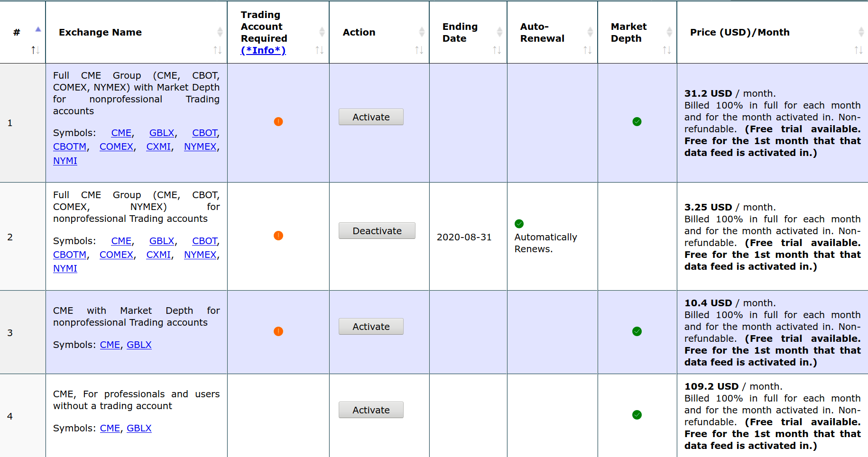Click green Auto-Renewal check icon in row 2
The height and width of the screenshot is (457, 868).
tap(519, 224)
